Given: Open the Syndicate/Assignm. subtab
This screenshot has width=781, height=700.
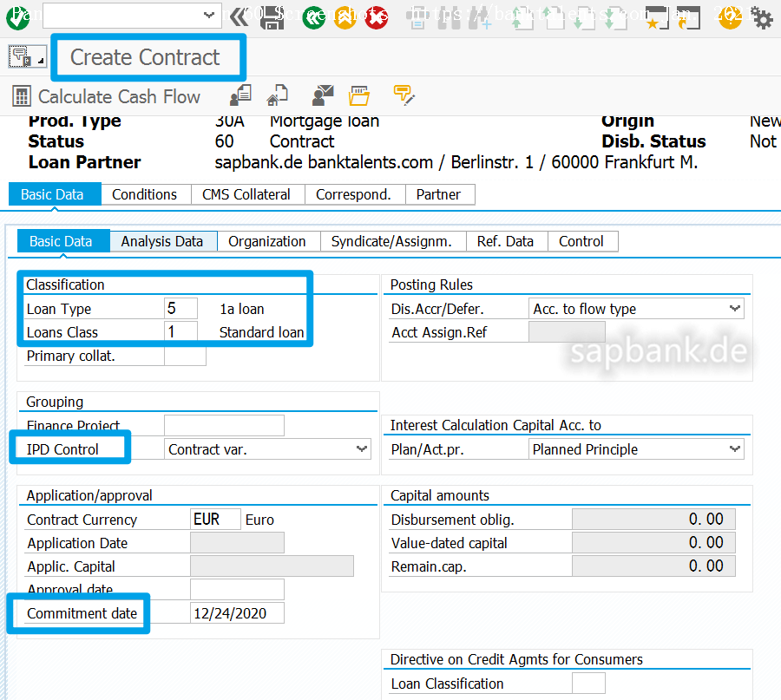Looking at the screenshot, I should 391,241.
